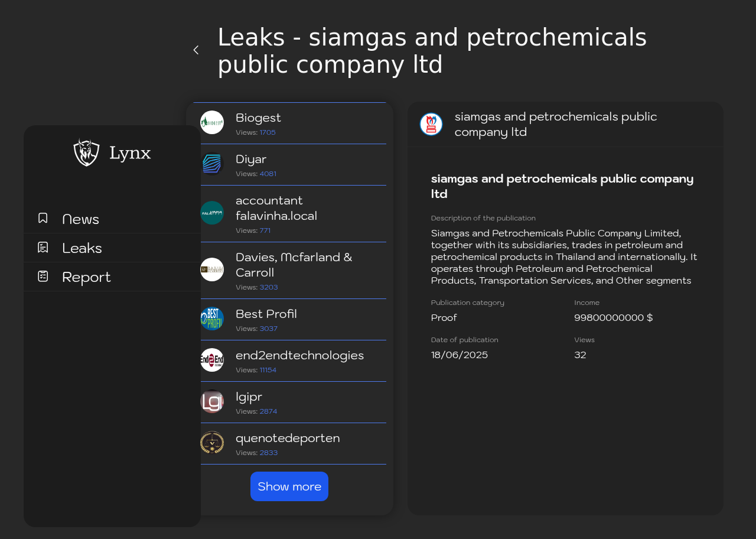Screen dimensions: 756x539
Task: Click the views value 32
Action: coord(581,355)
